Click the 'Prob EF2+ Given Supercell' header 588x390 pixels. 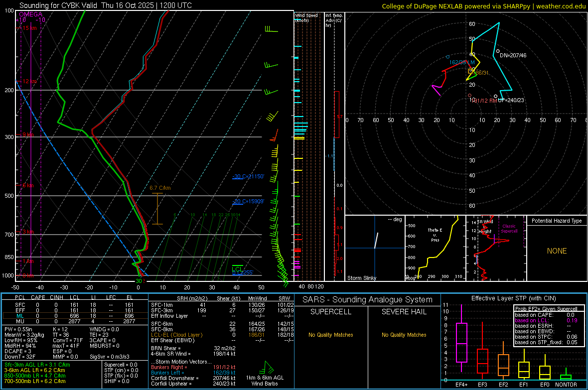[x=546, y=309]
